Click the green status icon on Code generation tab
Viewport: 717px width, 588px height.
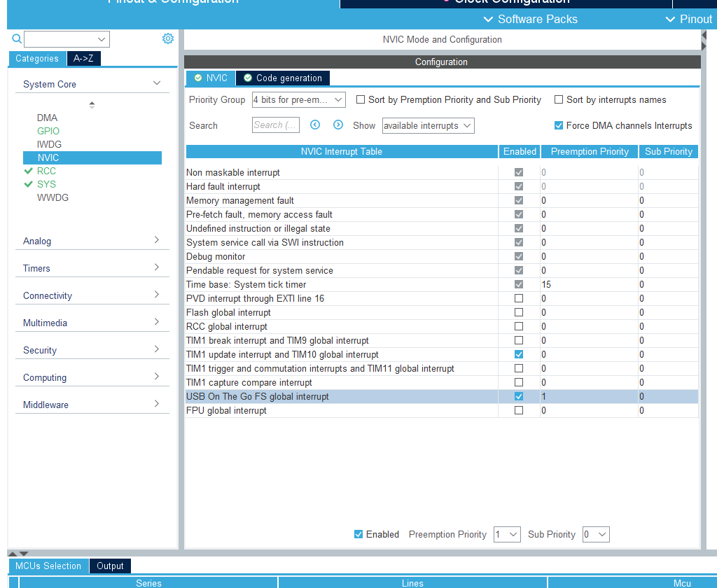(x=248, y=78)
